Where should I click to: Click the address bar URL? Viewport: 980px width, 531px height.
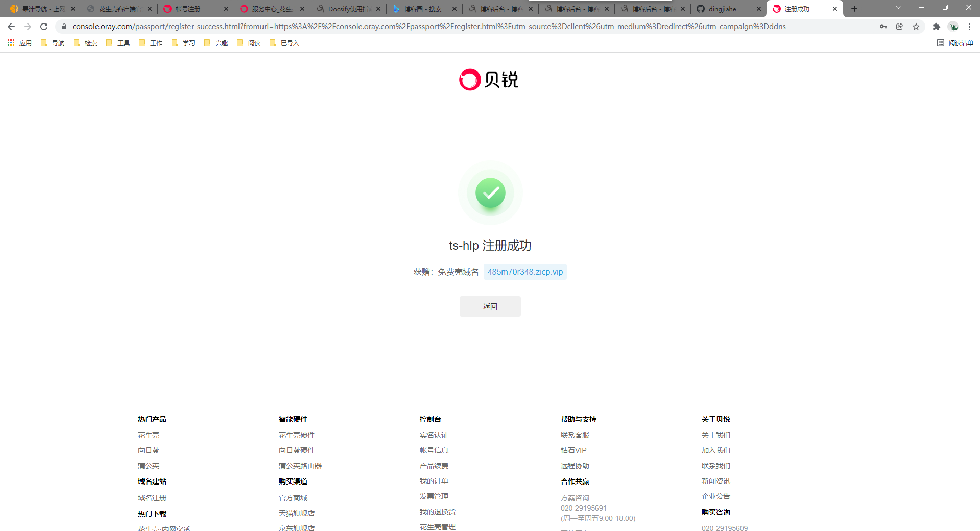(429, 27)
